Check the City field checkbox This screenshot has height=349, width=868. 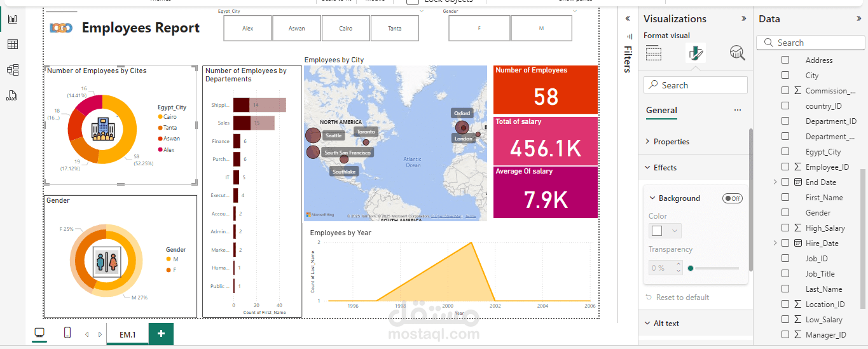click(785, 75)
